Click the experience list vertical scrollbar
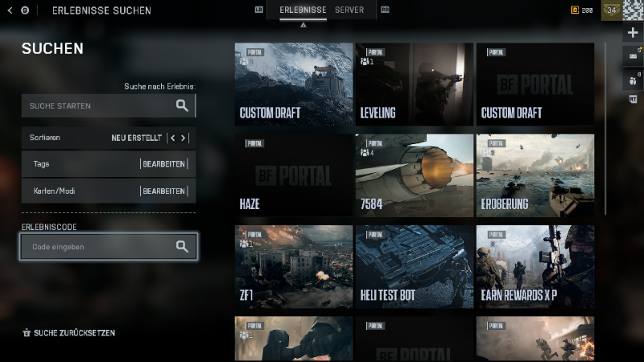This screenshot has height=362, width=644. pyautogui.click(x=605, y=129)
